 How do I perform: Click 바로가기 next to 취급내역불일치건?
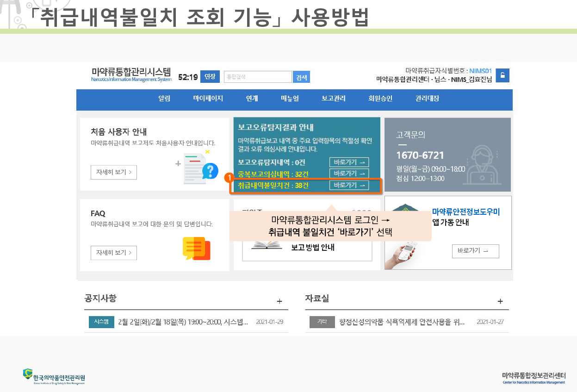pos(349,185)
